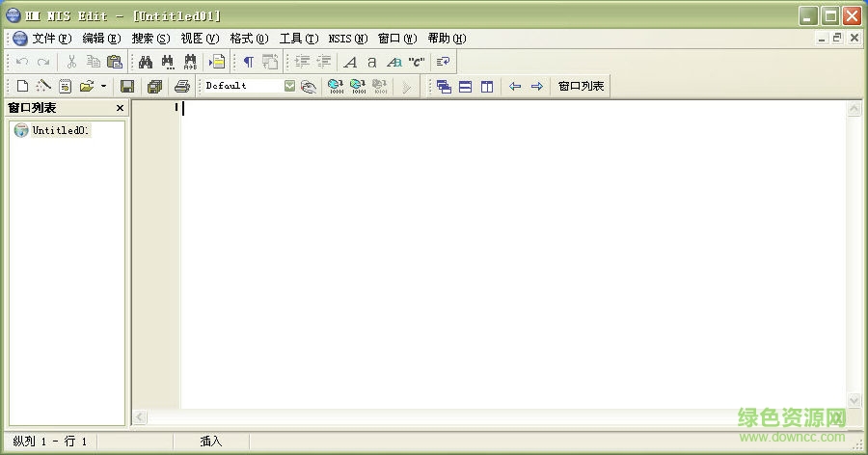The image size is (868, 455).
Task: Launch the script wizard wand icon
Action: 43,87
